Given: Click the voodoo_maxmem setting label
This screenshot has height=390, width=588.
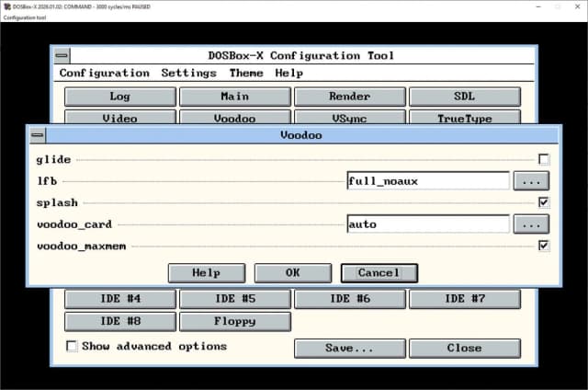Looking at the screenshot, I should tap(82, 247).
